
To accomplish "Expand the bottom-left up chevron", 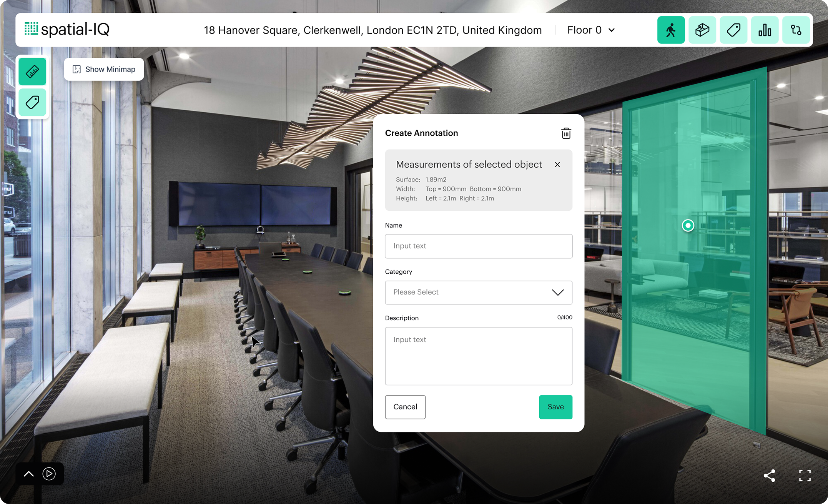I will [x=29, y=474].
